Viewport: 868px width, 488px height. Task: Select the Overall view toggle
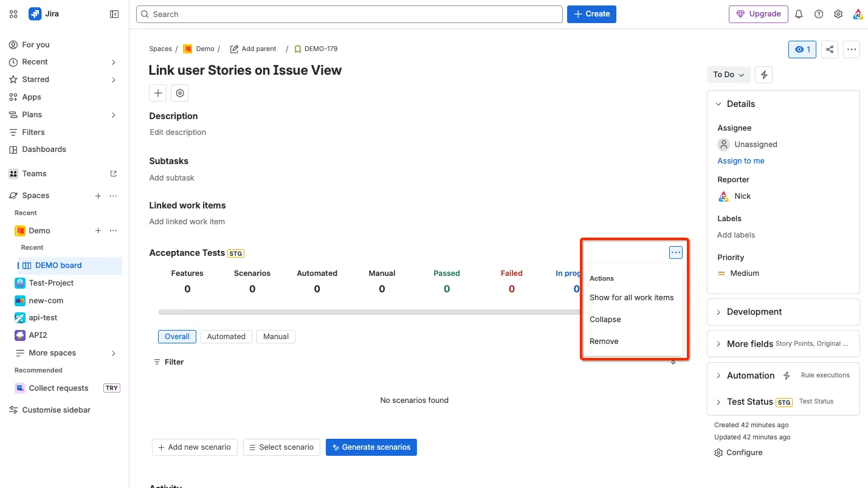177,337
